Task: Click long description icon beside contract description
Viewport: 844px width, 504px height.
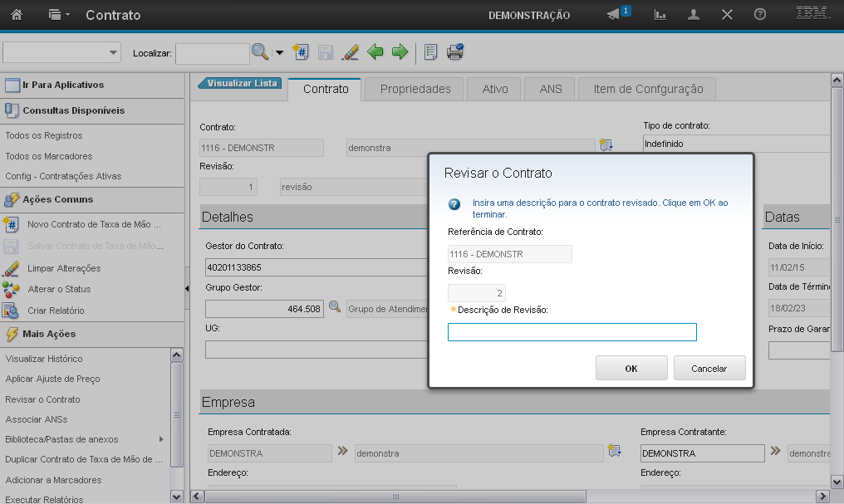Action: tap(606, 145)
